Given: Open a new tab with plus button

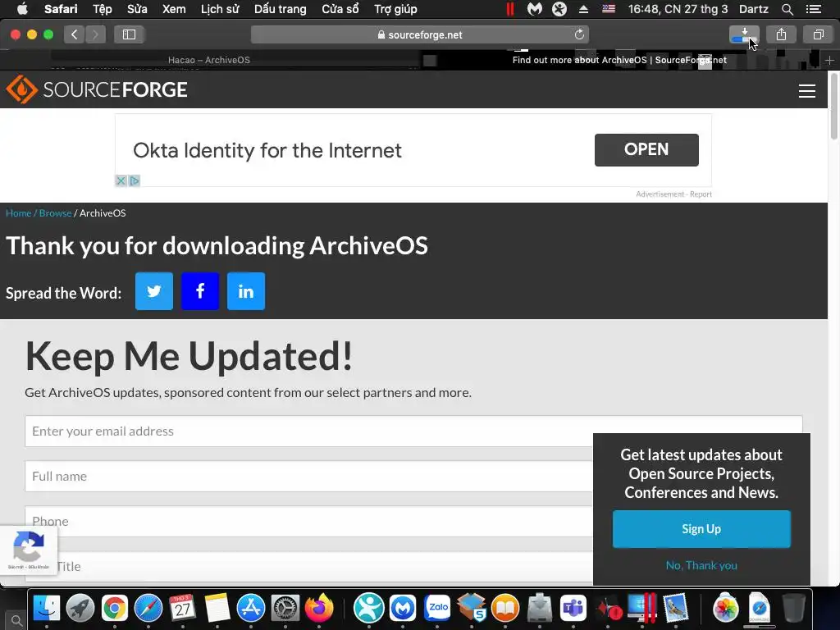Looking at the screenshot, I should [x=829, y=60].
